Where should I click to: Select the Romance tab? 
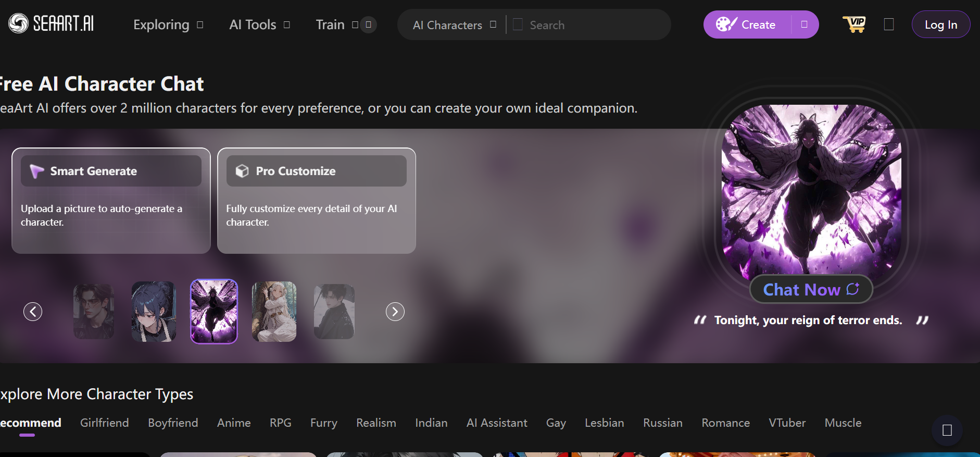(725, 423)
